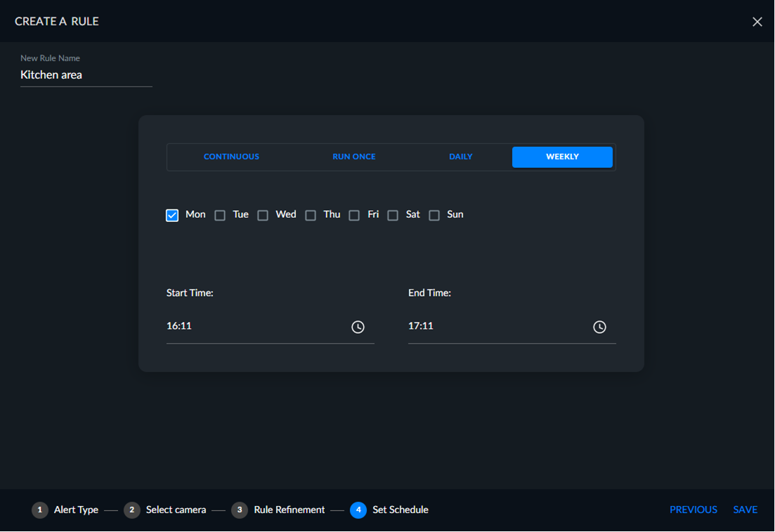Go to step 2 Select camera circle
775x532 pixels.
point(132,510)
